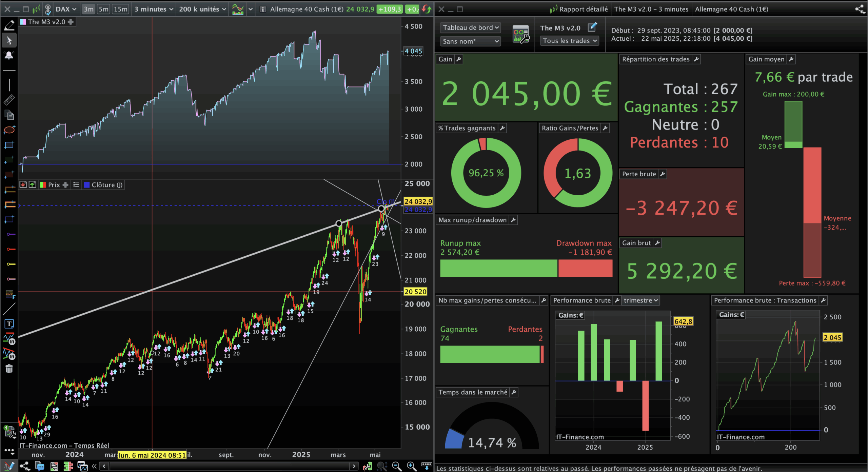Select the text annotation tool
The width and height of the screenshot is (868, 472).
pyautogui.click(x=9, y=324)
